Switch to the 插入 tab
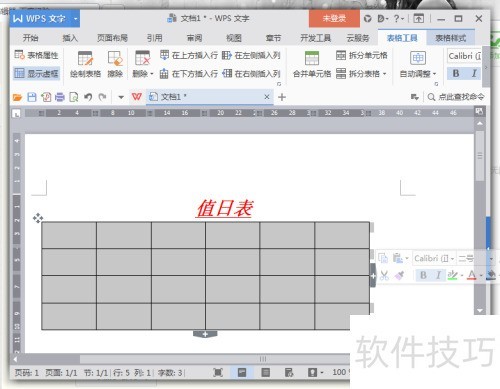Viewport: 500px width, 389px height. [70, 38]
